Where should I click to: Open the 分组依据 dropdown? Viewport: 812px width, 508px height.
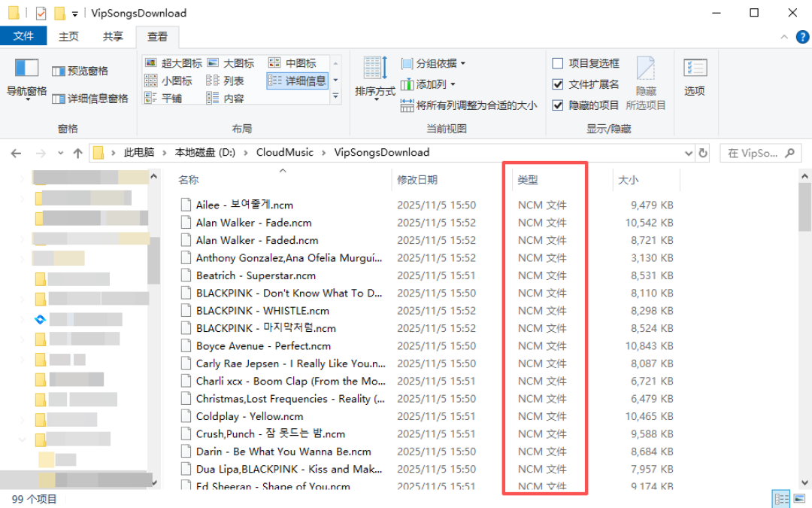(434, 63)
